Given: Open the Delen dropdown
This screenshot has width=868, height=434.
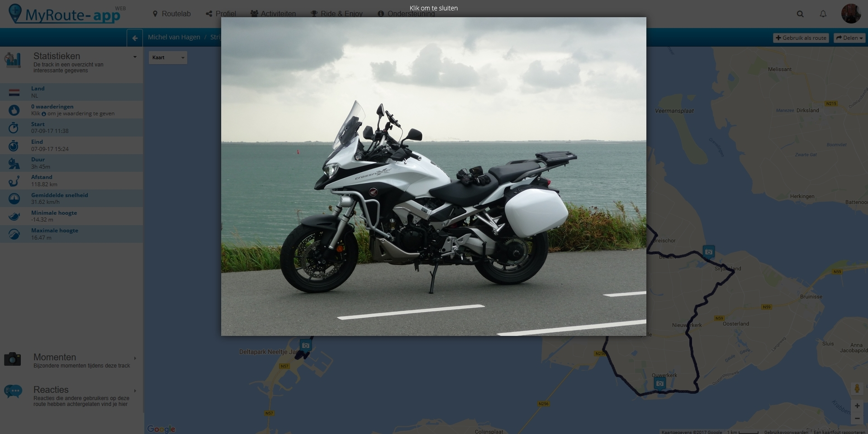Looking at the screenshot, I should [849, 38].
